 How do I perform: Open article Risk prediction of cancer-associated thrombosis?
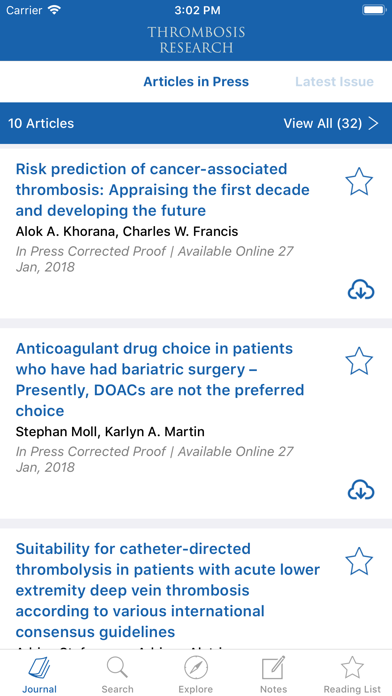click(x=162, y=190)
